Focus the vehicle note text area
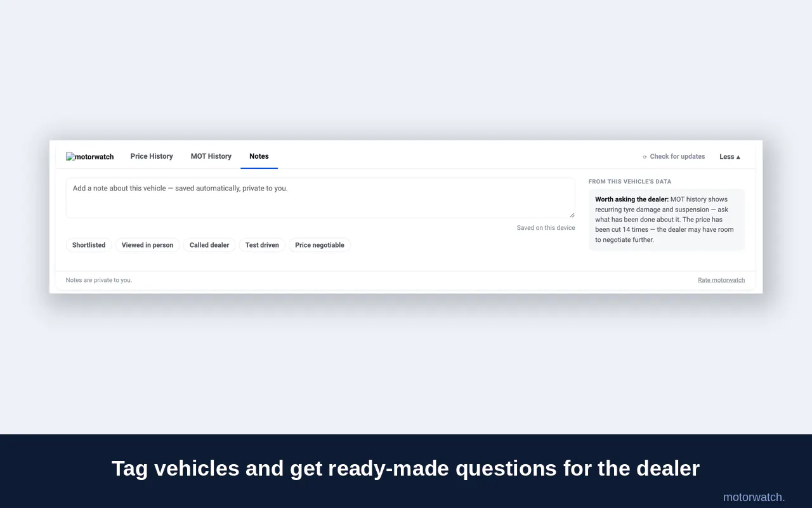The image size is (812, 508). 320,198
